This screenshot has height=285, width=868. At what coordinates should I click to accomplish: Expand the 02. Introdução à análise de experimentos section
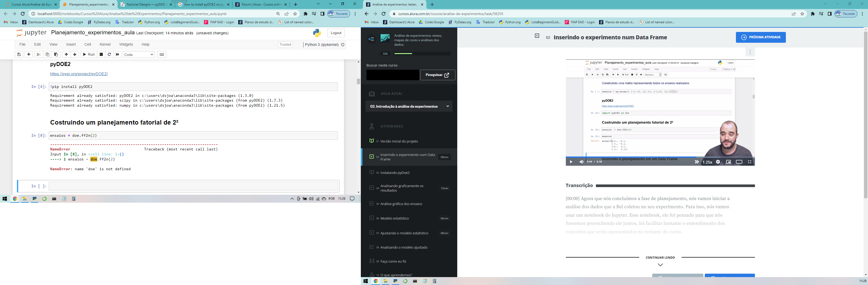[x=409, y=106]
